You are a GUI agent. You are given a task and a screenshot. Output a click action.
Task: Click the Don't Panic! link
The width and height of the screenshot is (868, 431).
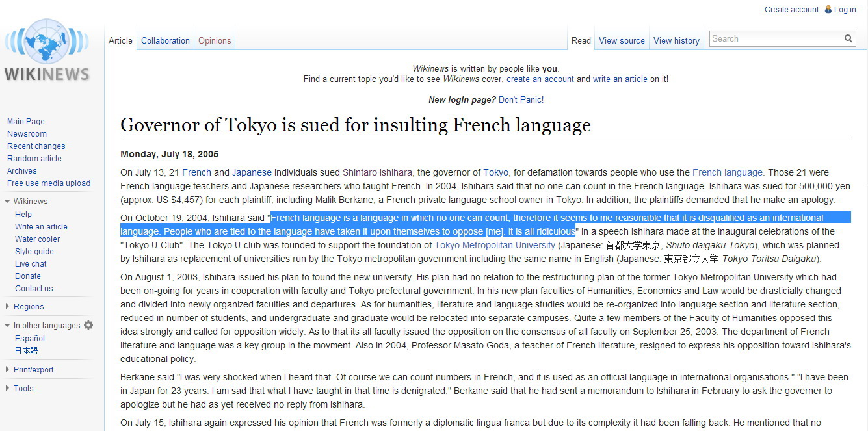click(x=521, y=100)
